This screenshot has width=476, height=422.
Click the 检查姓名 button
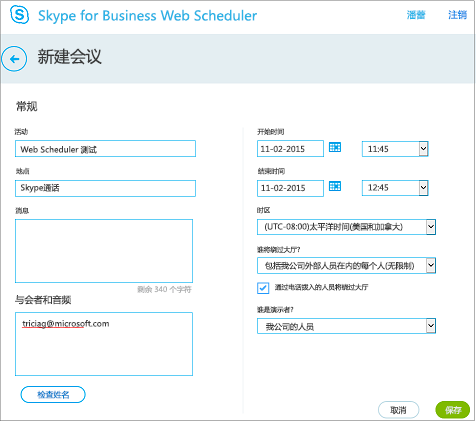[53, 395]
